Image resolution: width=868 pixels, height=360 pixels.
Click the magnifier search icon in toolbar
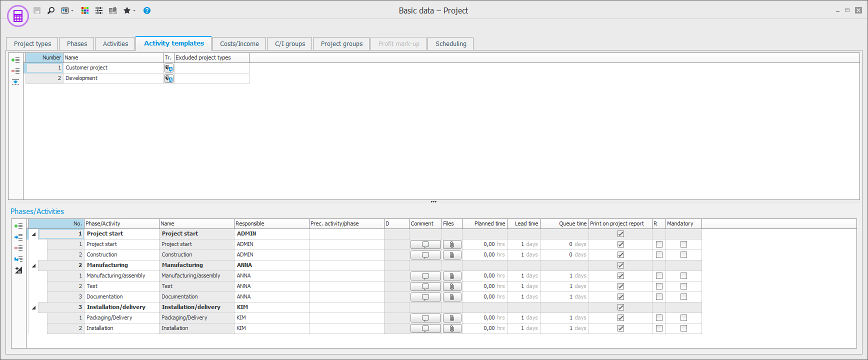point(51,10)
